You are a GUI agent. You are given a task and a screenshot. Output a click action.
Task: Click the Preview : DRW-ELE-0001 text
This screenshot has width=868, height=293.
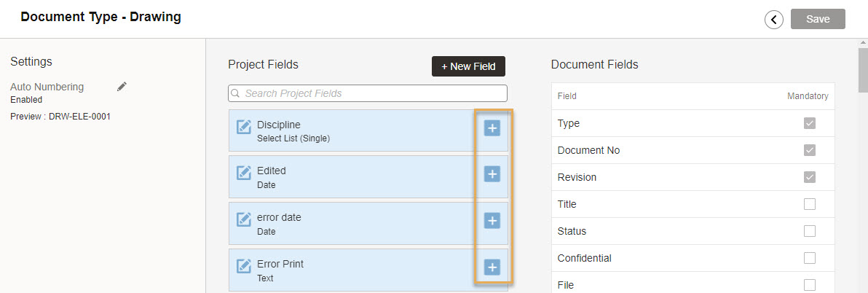tap(60, 117)
